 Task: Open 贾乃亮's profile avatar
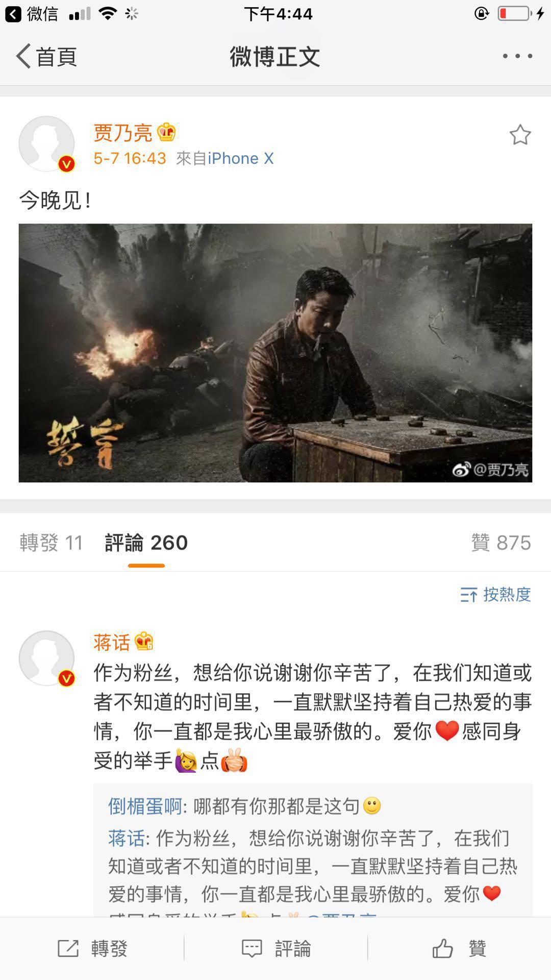tap(46, 144)
